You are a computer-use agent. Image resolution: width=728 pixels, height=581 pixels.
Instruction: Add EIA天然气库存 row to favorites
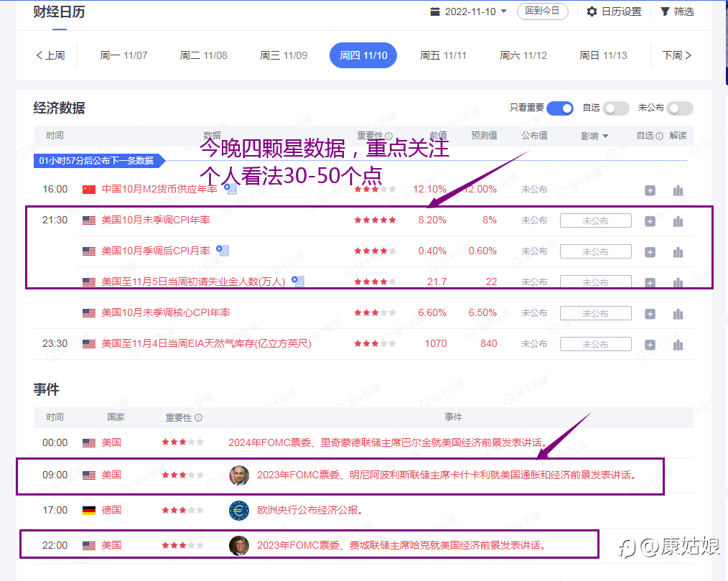650,345
